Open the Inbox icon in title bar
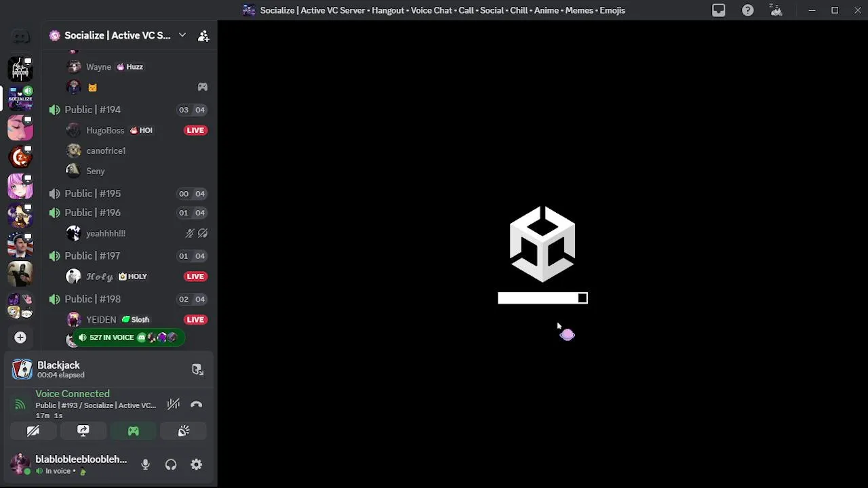Viewport: 868px width, 488px height. 719,10
